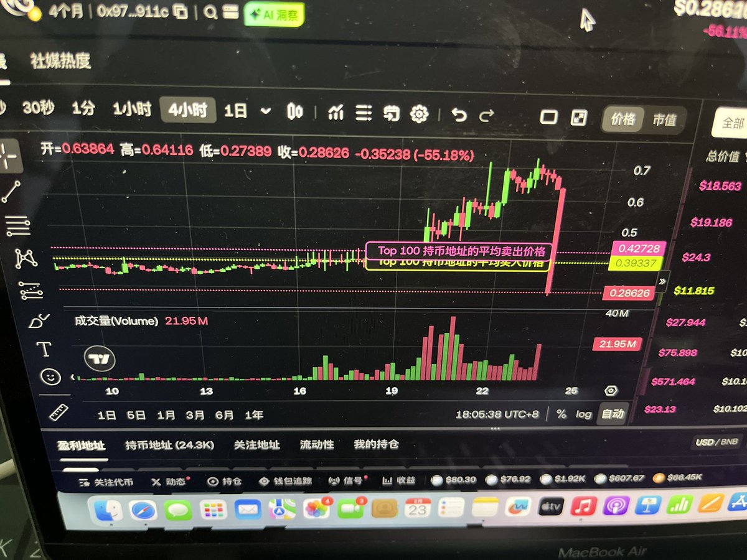This screenshot has width=747, height=560.
Task: Open the chart settings gear icon
Action: (x=419, y=114)
